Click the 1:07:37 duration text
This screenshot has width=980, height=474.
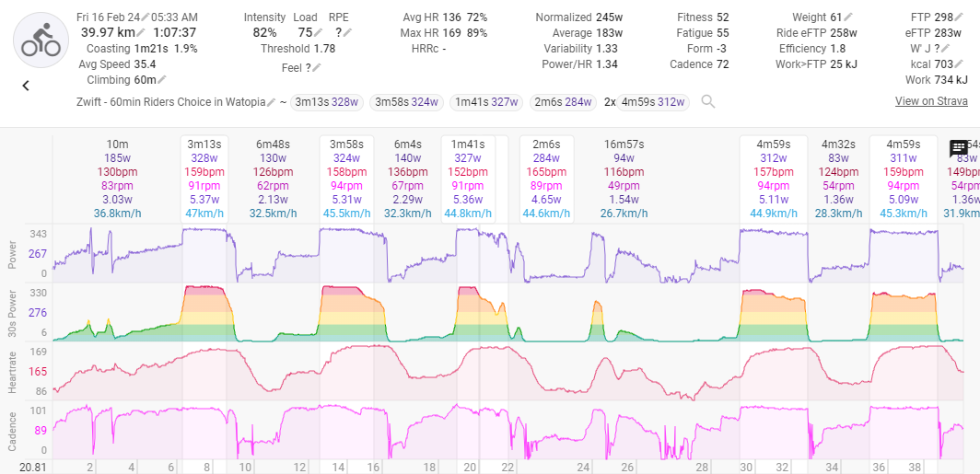[x=174, y=32]
